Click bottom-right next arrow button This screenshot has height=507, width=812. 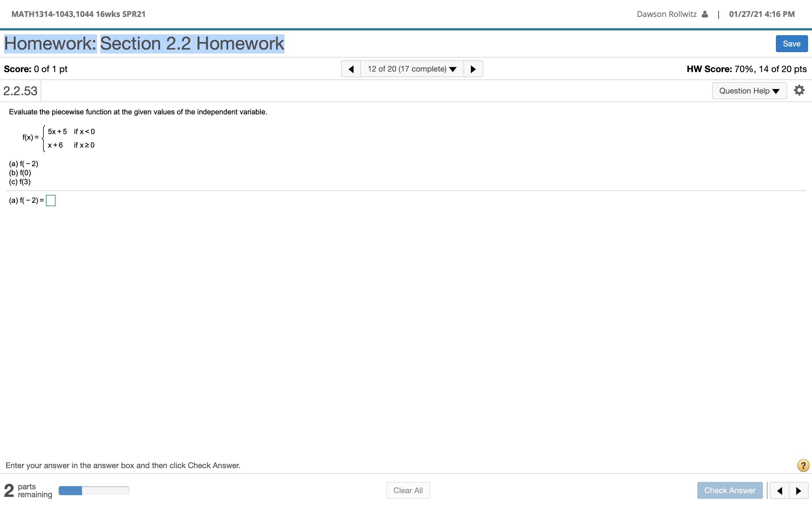(x=798, y=491)
